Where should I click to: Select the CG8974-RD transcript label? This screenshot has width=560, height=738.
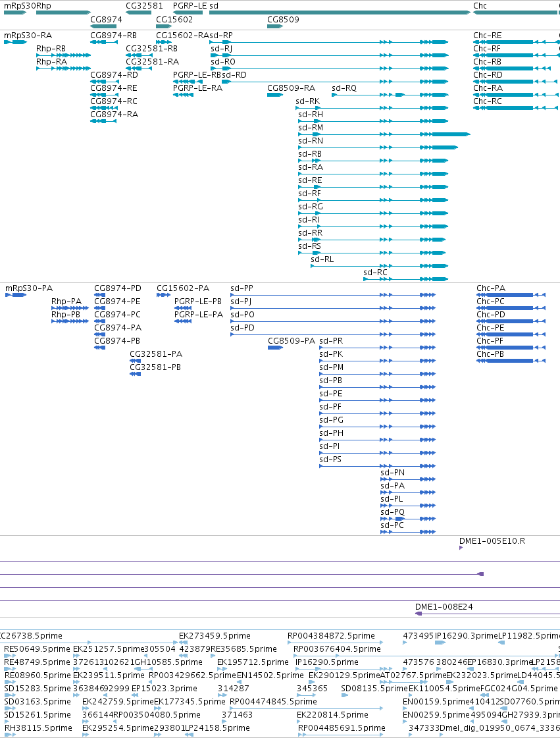pyautogui.click(x=114, y=75)
